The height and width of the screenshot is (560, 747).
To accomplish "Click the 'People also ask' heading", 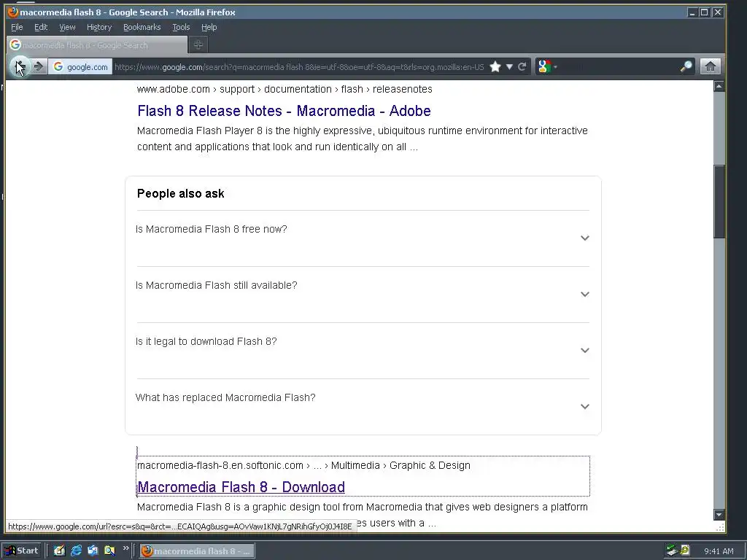I will 181,193.
